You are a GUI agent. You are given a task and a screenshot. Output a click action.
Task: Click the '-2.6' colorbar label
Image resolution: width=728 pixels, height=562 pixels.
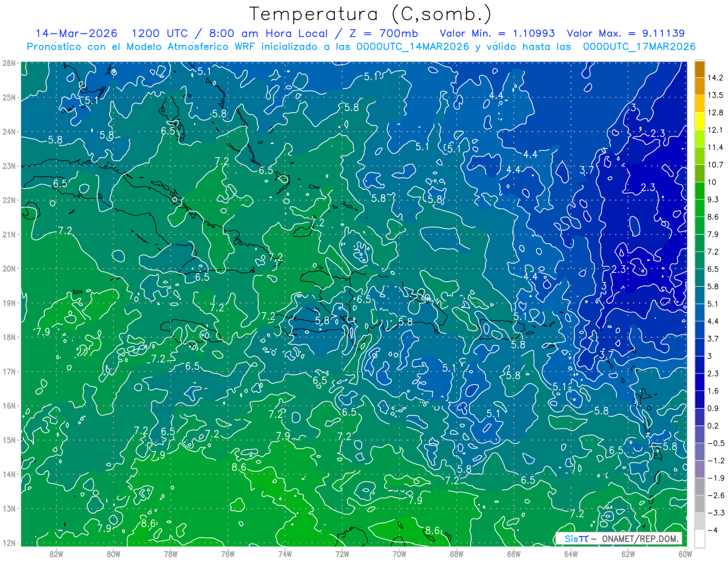[715, 495]
